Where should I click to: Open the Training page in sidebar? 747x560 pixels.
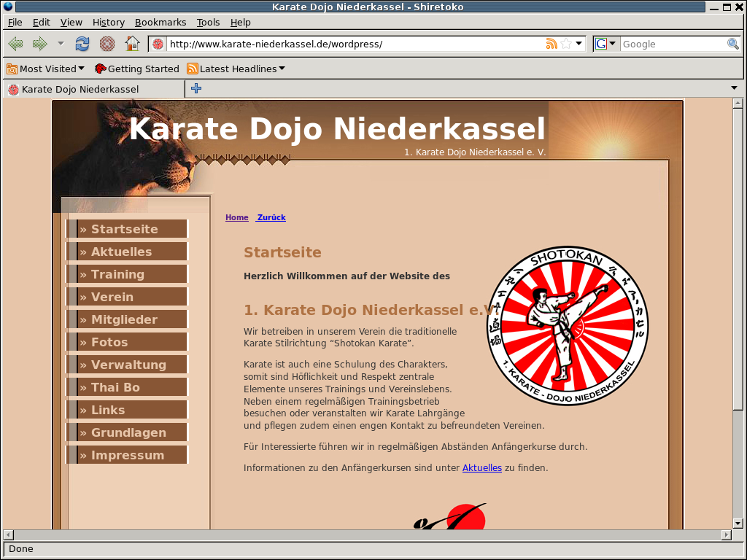click(117, 274)
